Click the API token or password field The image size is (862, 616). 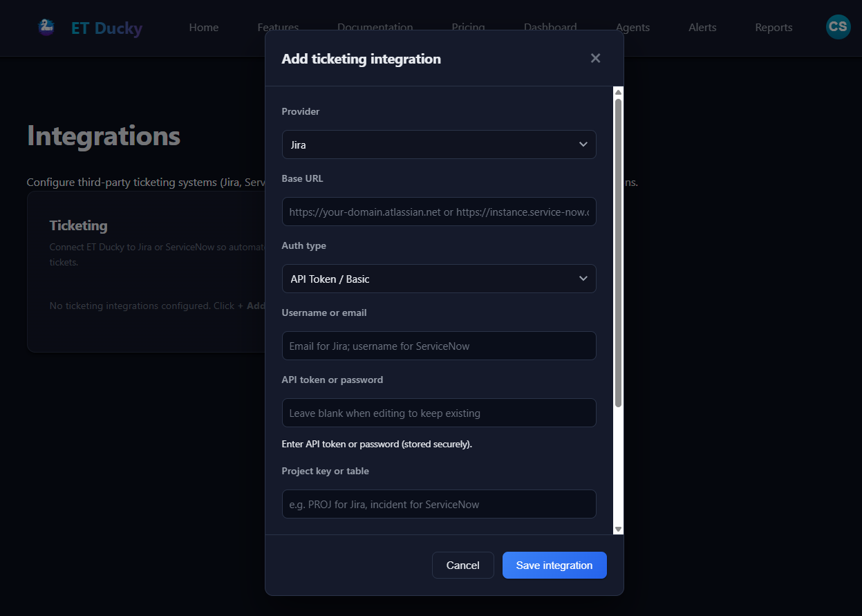point(439,413)
